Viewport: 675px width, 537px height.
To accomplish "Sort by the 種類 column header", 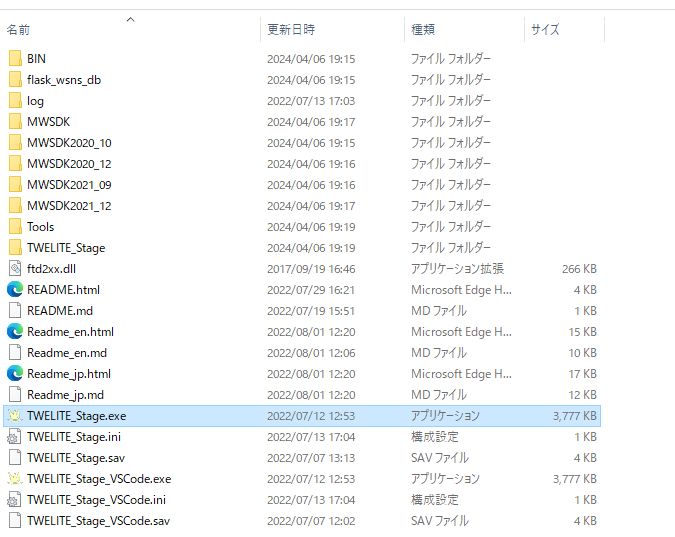I will (x=423, y=30).
